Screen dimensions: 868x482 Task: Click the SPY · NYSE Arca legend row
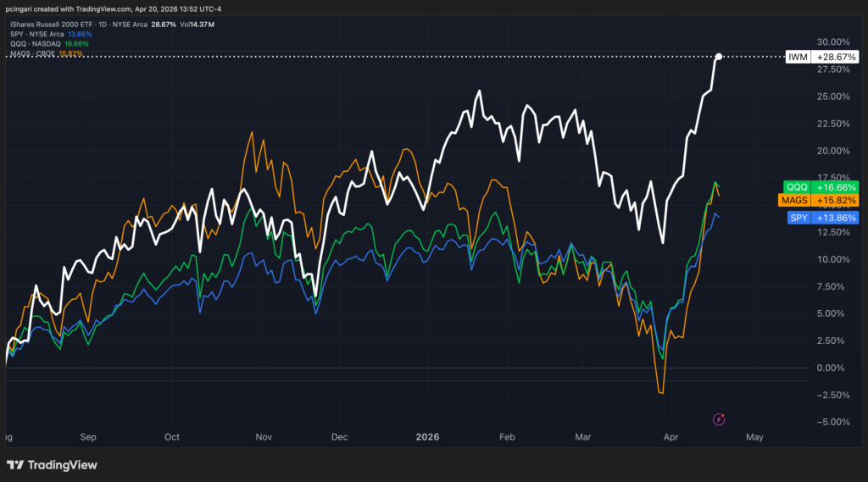pyautogui.click(x=51, y=35)
